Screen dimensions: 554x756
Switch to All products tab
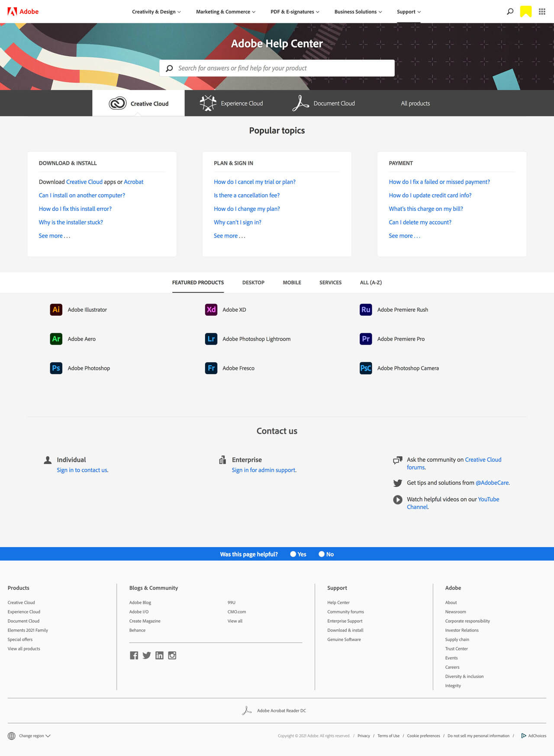tap(415, 103)
